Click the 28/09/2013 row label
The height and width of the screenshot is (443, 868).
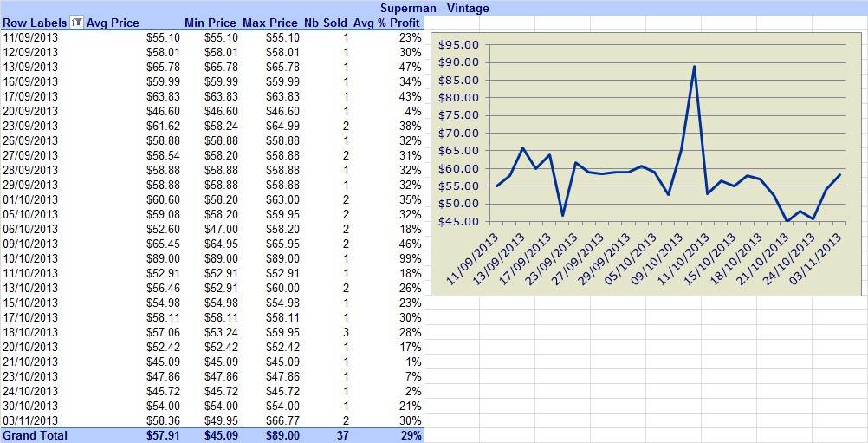[30, 170]
